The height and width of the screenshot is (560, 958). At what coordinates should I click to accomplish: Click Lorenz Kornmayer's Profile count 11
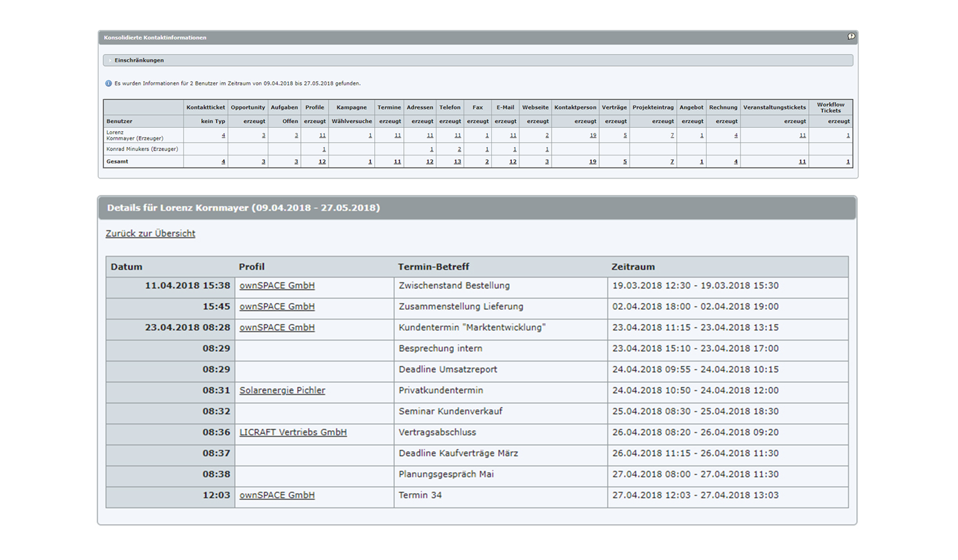tap(322, 135)
